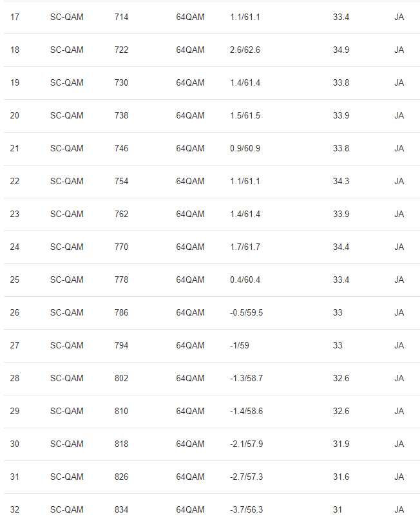
Task: Click channel number 17 in the table
Action: coord(15,17)
